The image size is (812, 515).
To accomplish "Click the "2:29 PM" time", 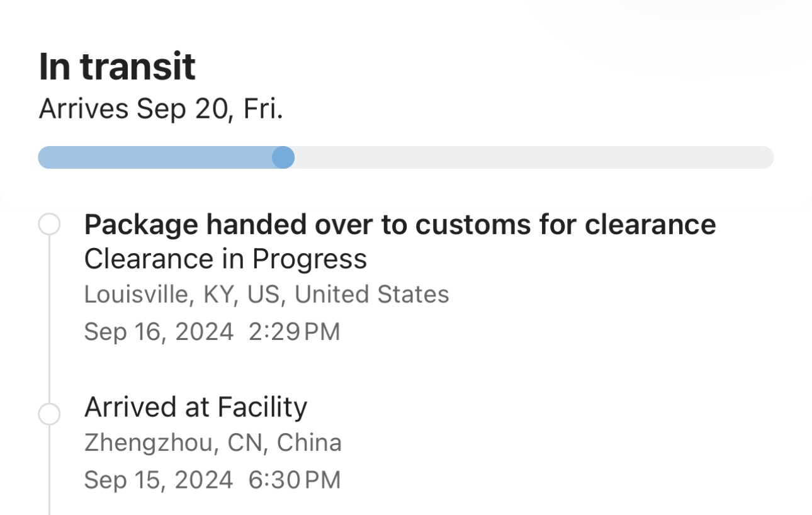I will click(294, 331).
